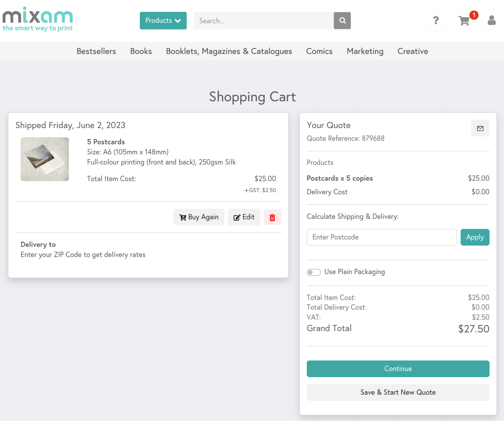The image size is (504, 421).
Task: Open the user account icon
Action: pyautogui.click(x=491, y=21)
